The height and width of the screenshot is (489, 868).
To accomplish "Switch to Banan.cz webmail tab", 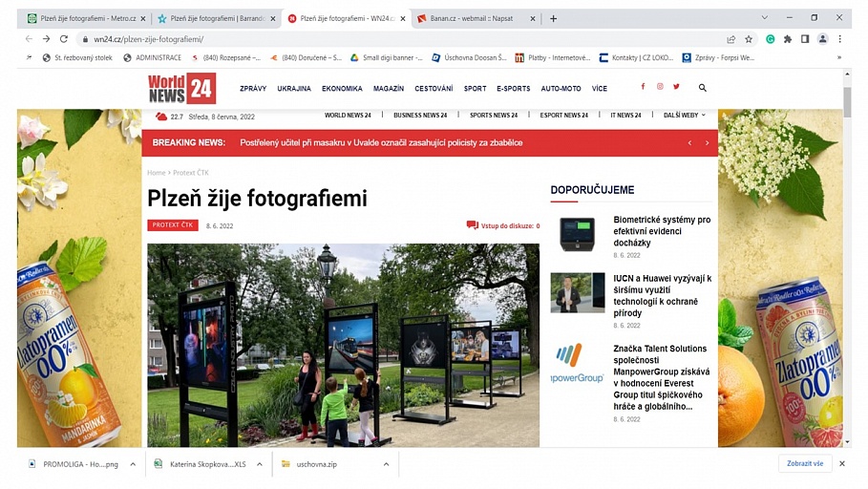I will pos(475,18).
